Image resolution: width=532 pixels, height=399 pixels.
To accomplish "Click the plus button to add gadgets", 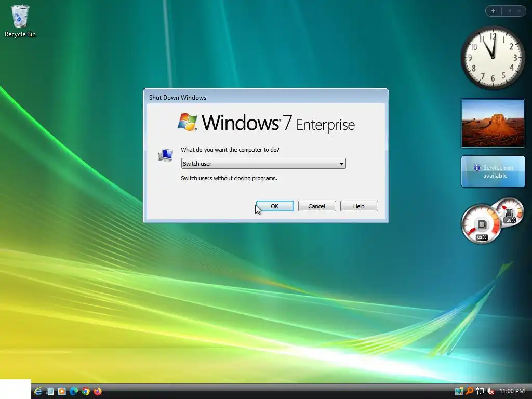I will (x=493, y=11).
